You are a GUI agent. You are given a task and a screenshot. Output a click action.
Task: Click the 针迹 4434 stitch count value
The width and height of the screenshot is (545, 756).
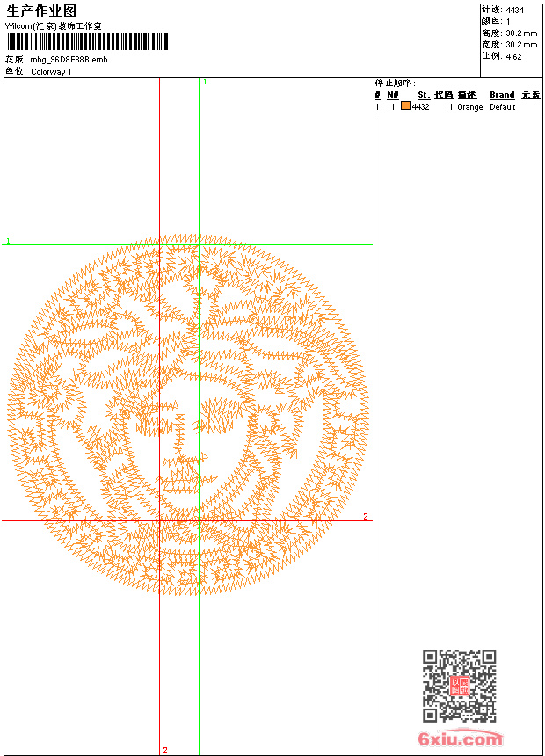514,11
